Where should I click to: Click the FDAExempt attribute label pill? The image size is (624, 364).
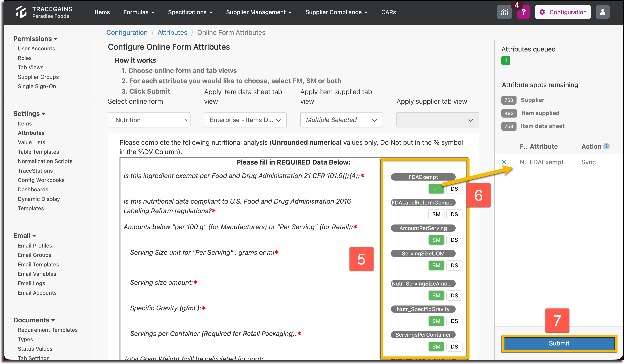coord(423,177)
